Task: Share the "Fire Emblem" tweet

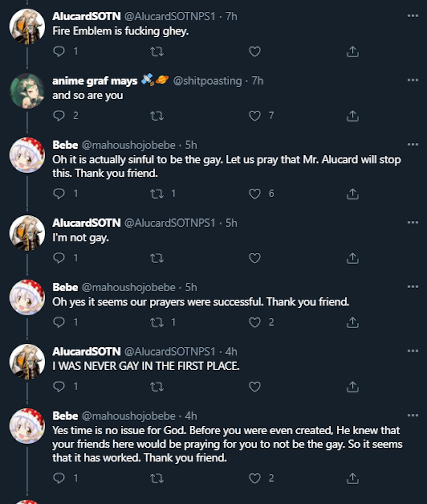Action: pos(353,52)
